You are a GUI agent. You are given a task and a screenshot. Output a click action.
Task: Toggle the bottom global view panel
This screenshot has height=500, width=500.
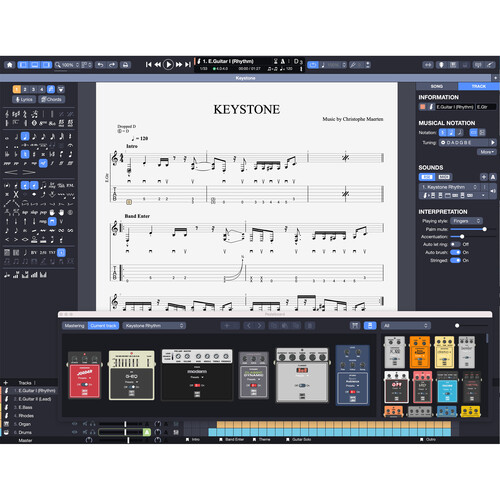click(x=35, y=65)
